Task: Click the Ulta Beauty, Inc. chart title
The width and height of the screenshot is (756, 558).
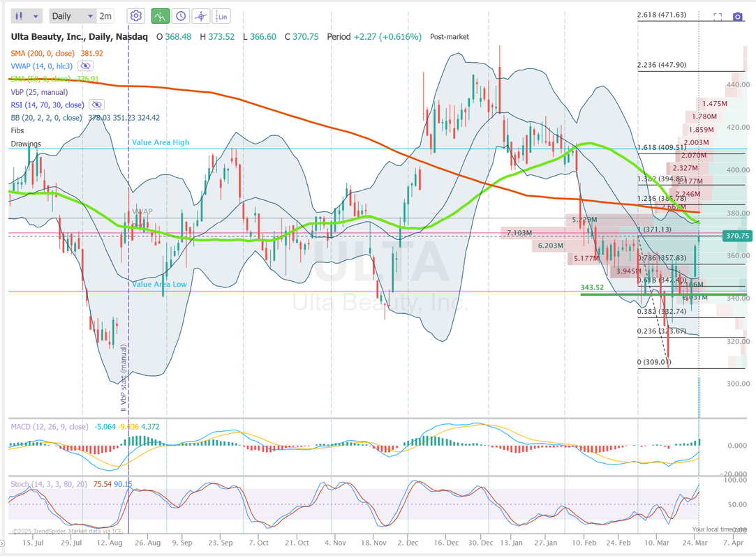Action: pyautogui.click(x=80, y=37)
